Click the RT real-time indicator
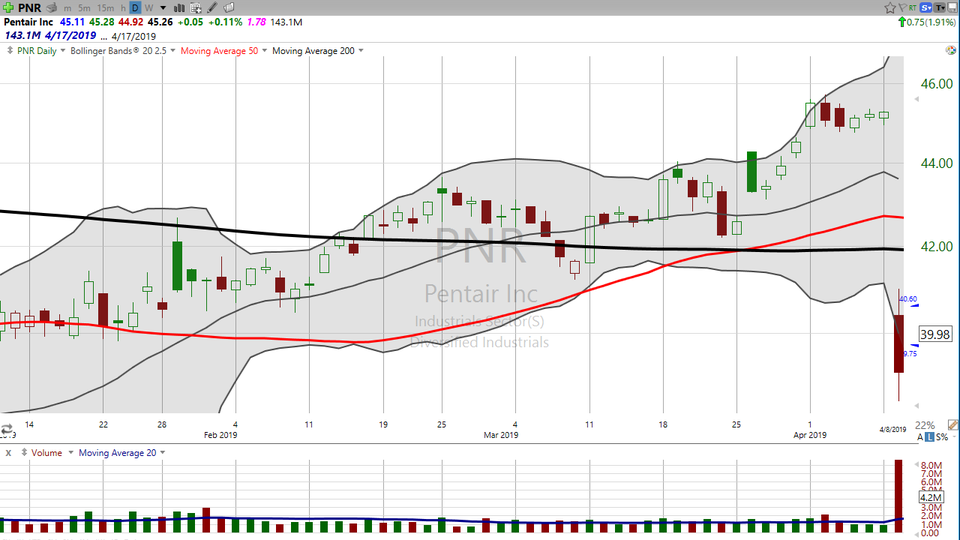Screen dimensions: 960x540 click(x=912, y=7)
